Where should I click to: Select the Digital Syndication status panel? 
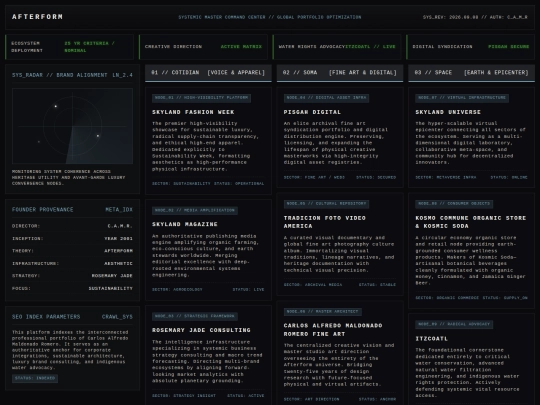coord(470,47)
